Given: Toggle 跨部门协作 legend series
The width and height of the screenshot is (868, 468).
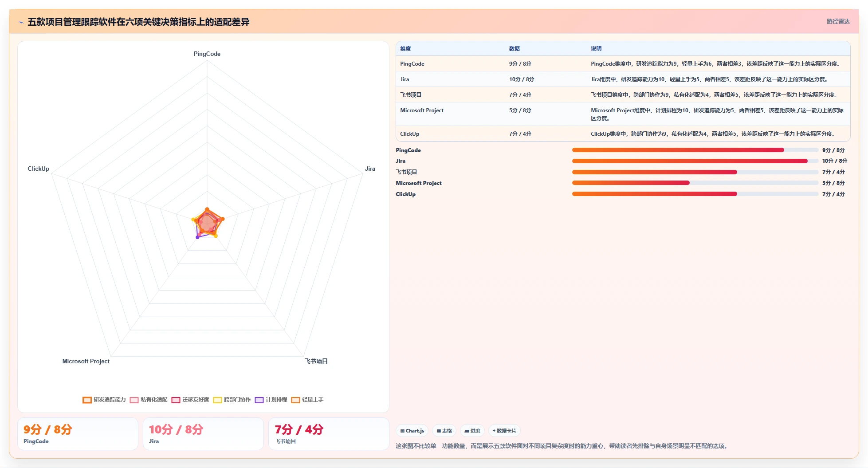Looking at the screenshot, I should (x=232, y=400).
